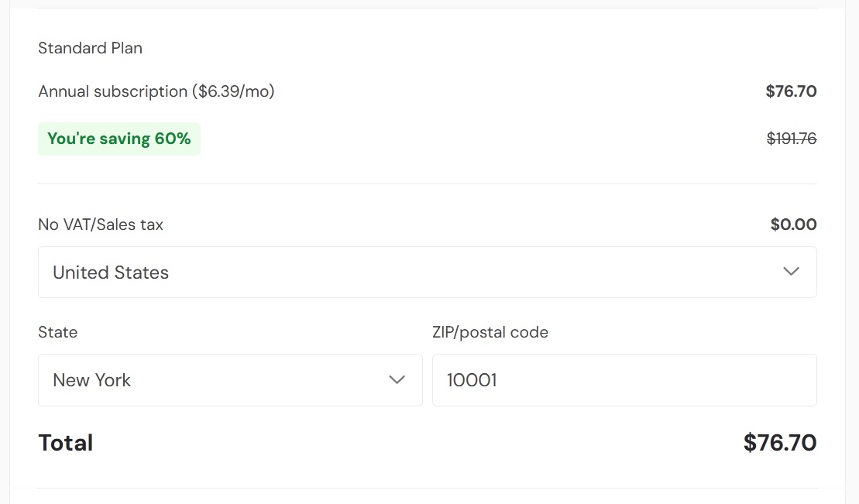The width and height of the screenshot is (859, 504).
Task: Click the chevron arrow in the country selector
Action: point(791,272)
